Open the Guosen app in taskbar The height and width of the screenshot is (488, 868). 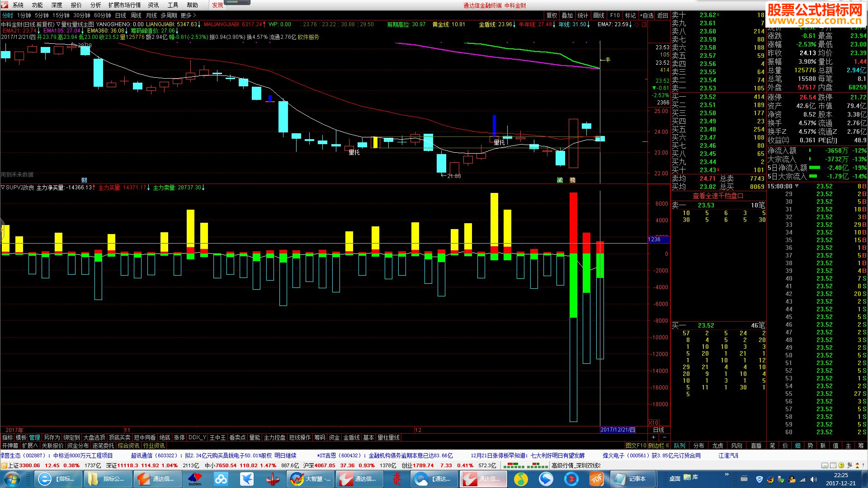195,479
